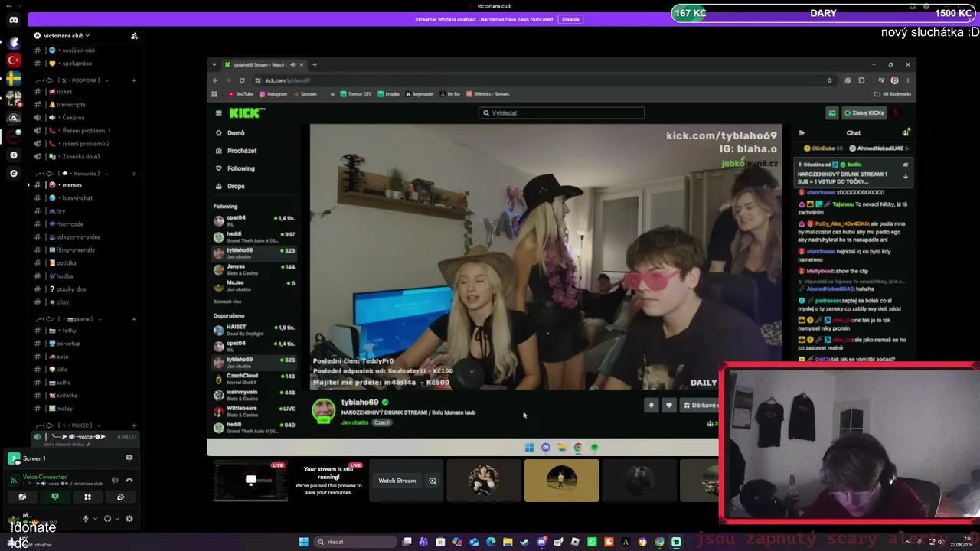The image size is (980, 551).
Task: Open the YouTube bookmark
Action: click(x=241, y=94)
